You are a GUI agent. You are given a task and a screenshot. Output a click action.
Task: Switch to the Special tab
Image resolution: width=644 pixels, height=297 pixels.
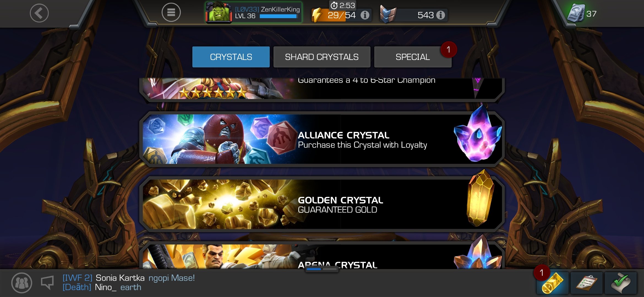point(413,57)
